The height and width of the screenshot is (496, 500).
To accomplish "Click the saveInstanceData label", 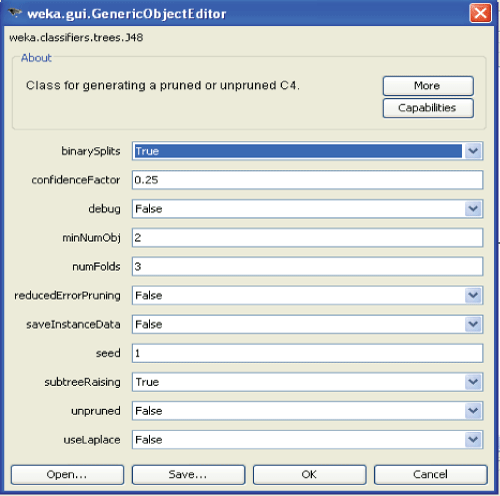I will [73, 324].
